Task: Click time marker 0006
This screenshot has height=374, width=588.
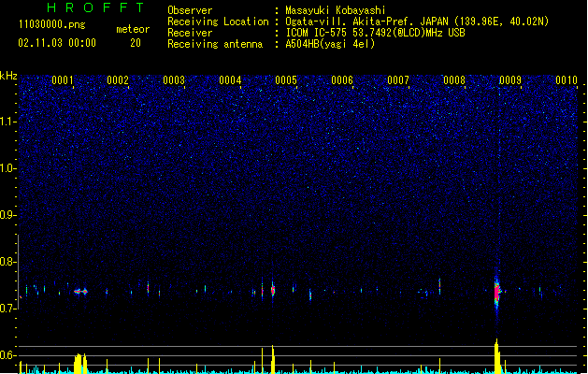Action: pyautogui.click(x=342, y=80)
